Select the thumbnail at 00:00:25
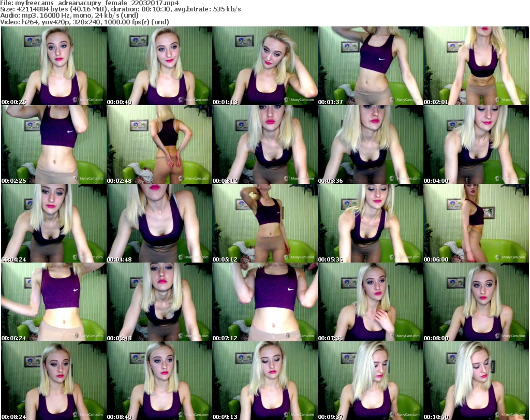The height and width of the screenshot is (420, 530). tap(54, 66)
